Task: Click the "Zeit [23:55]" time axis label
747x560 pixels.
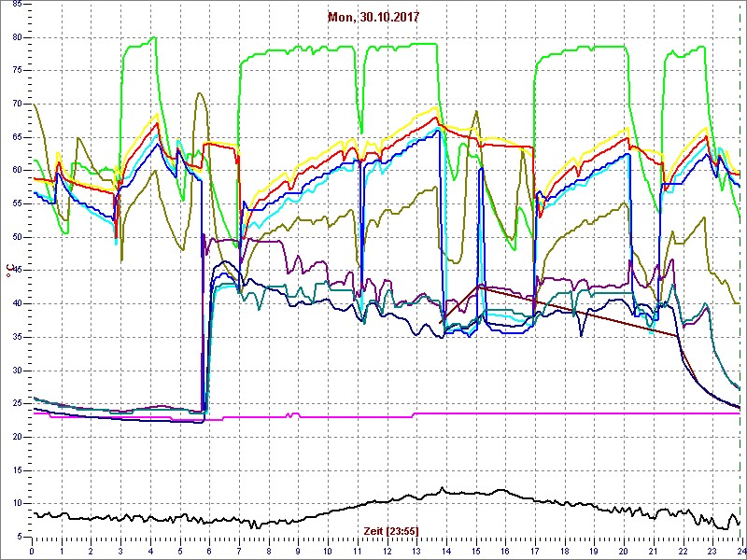Action: 391,531
